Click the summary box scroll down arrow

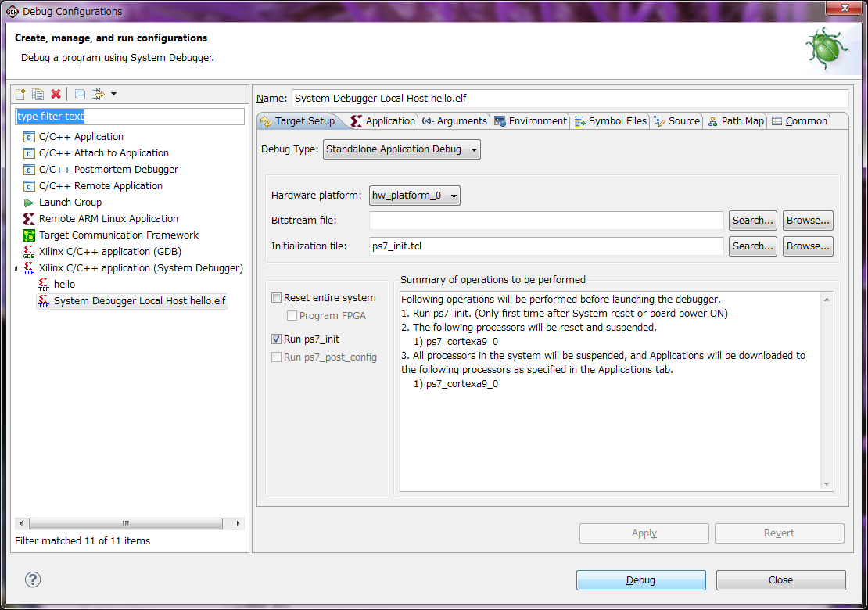click(x=827, y=484)
